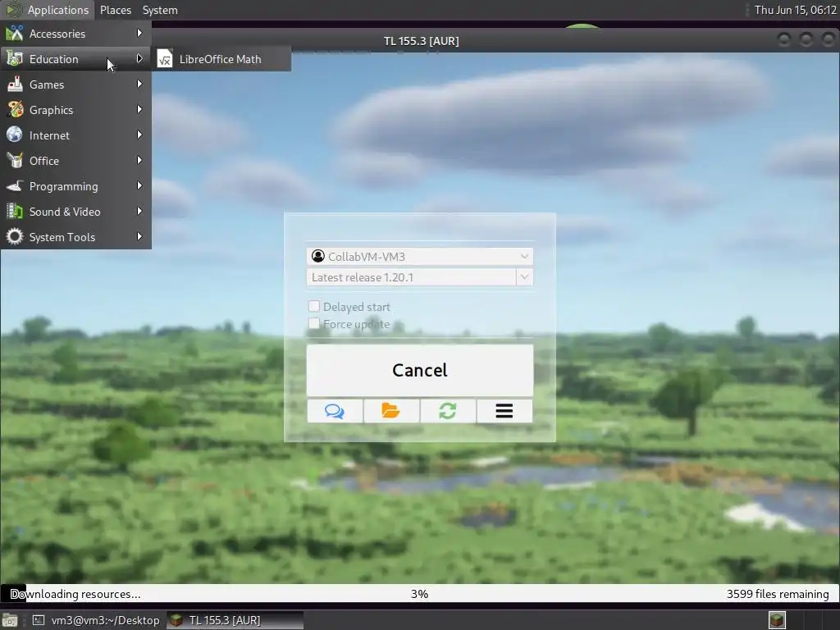840x630 pixels.
Task: Open the hamburger menu icon button
Action: 504,411
